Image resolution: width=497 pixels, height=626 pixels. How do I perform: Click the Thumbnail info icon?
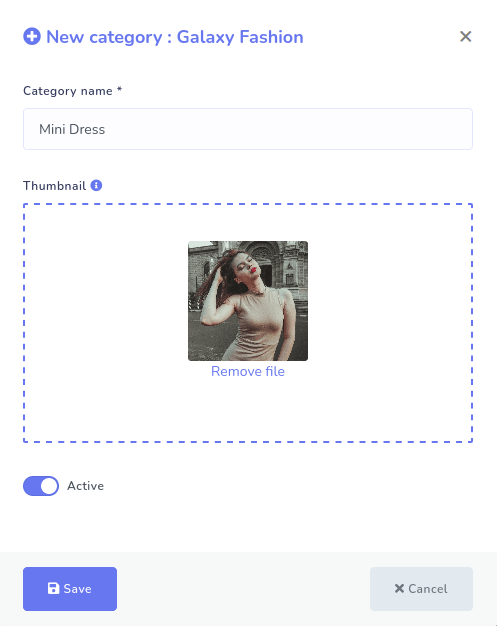point(96,186)
